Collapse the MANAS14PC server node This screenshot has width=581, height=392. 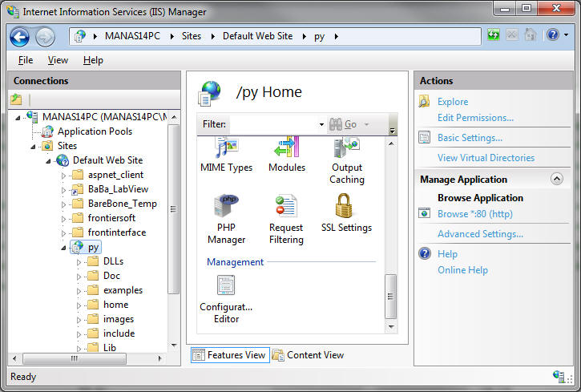[x=18, y=118]
